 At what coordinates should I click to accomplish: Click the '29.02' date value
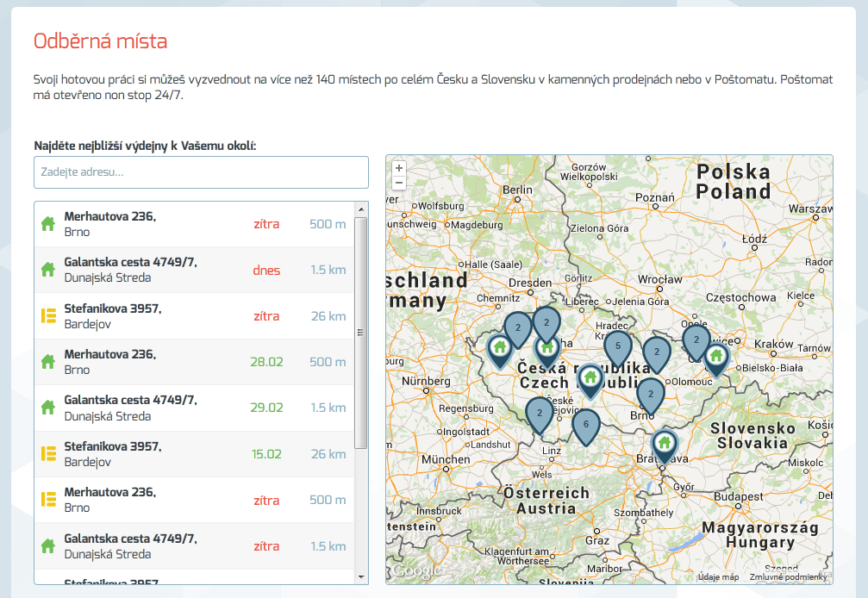[x=266, y=408]
